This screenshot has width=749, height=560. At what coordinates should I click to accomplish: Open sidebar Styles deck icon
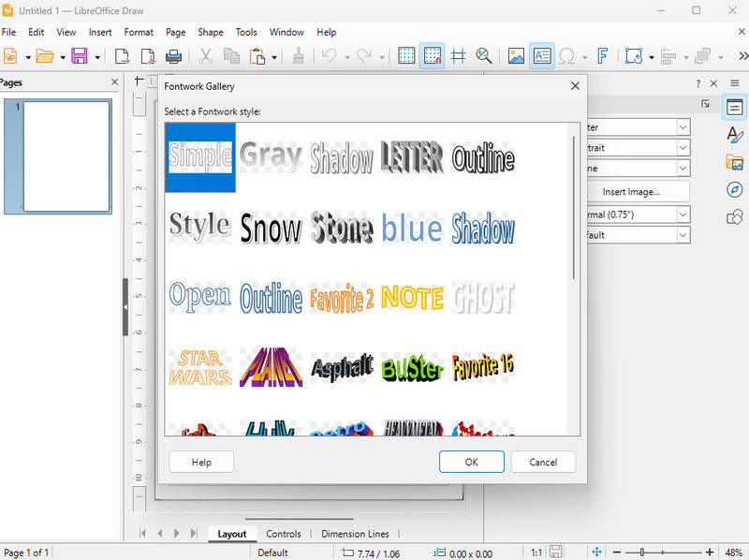734,135
